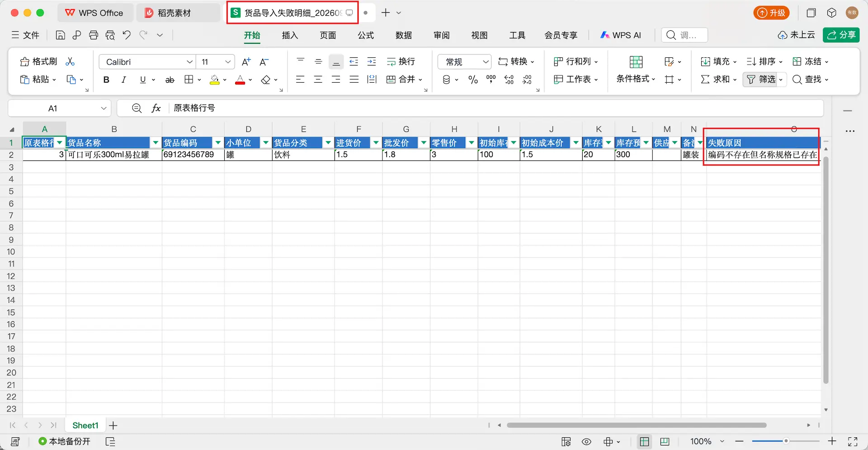The width and height of the screenshot is (868, 450).
Task: Click the Print icon in quick toolbar
Action: tap(94, 35)
